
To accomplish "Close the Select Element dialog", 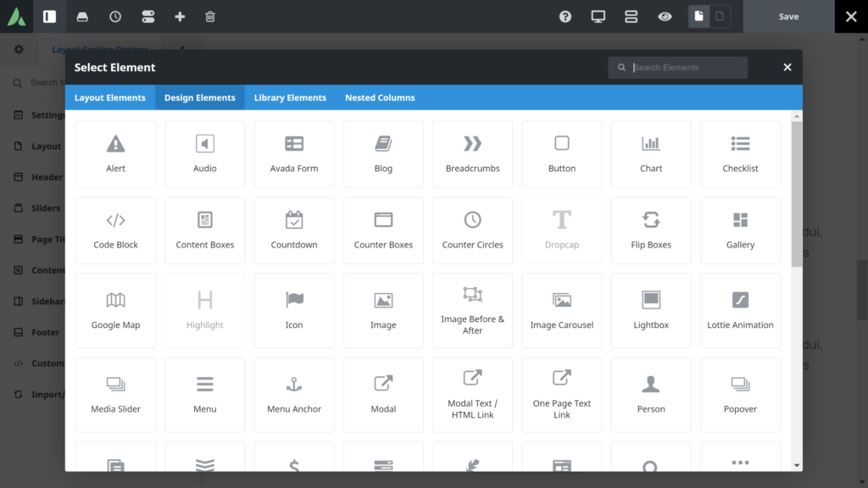I will (x=787, y=68).
